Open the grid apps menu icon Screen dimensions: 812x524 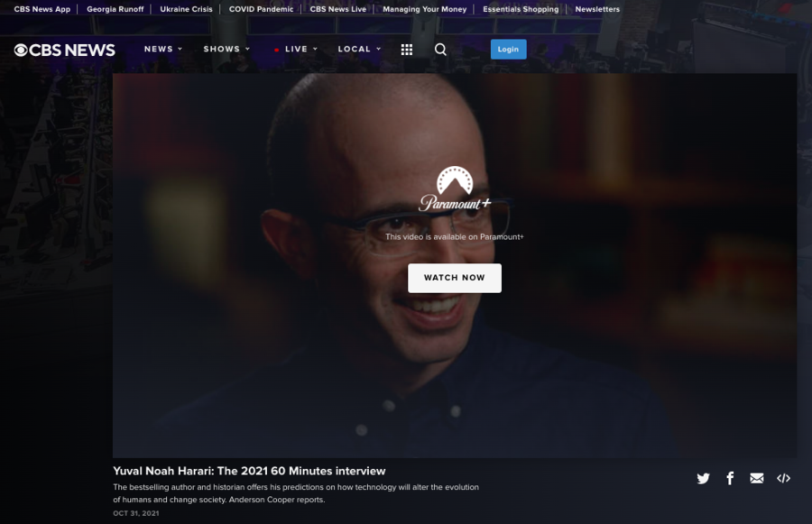click(x=407, y=50)
